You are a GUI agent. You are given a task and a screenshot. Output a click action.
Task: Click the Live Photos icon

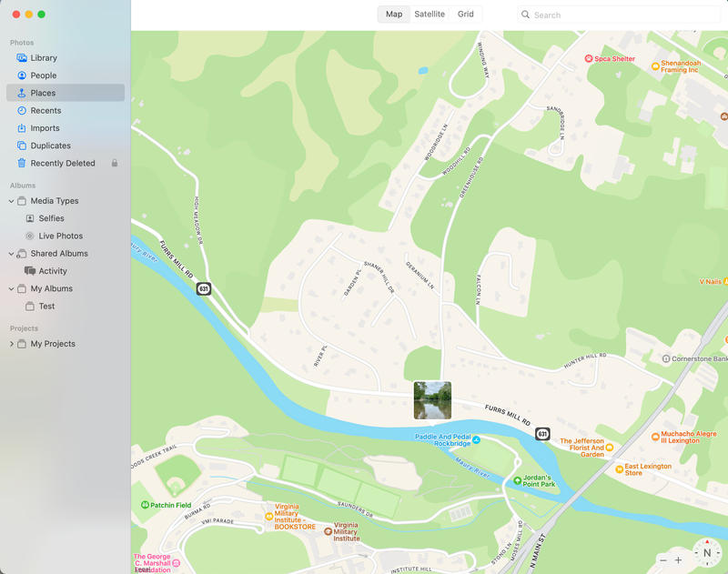coord(30,236)
